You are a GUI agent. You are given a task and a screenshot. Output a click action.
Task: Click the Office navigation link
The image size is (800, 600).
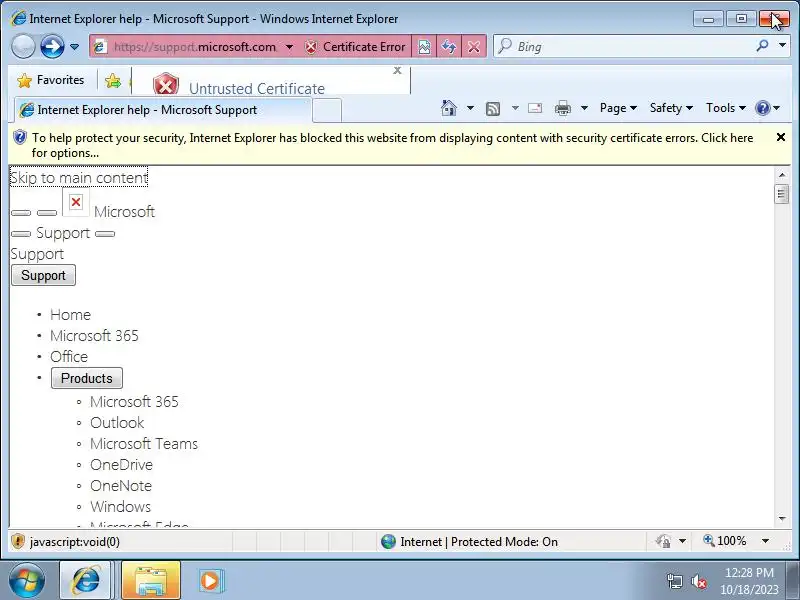click(69, 357)
